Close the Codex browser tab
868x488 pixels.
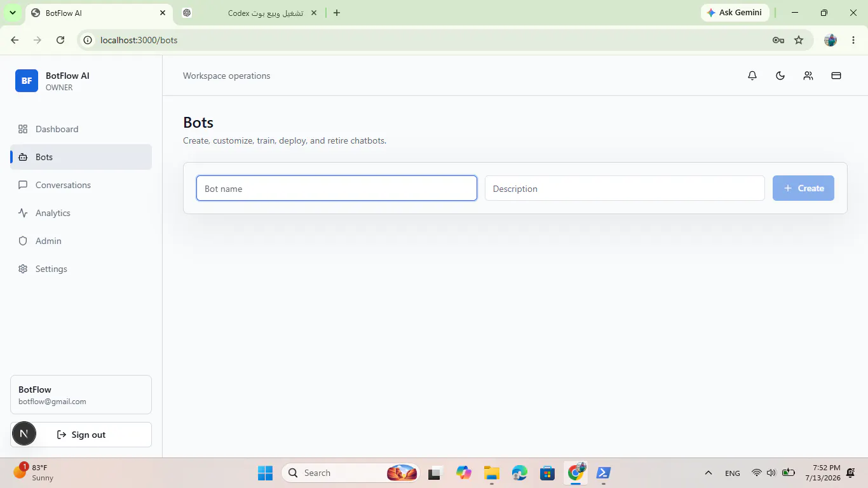click(x=313, y=13)
